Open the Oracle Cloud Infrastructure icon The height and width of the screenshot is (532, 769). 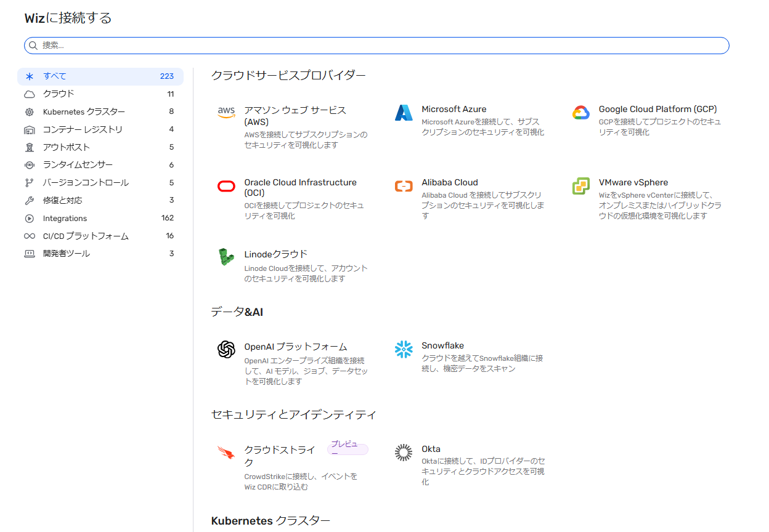[226, 186]
